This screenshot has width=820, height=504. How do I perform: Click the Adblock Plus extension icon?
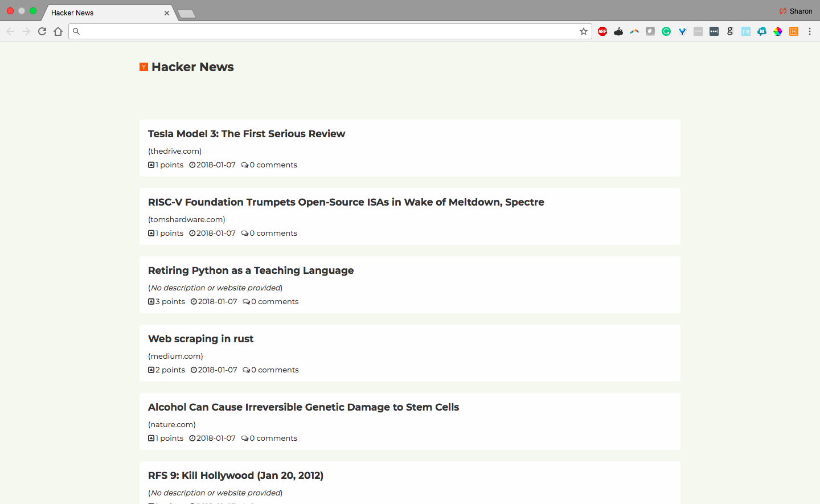point(602,31)
